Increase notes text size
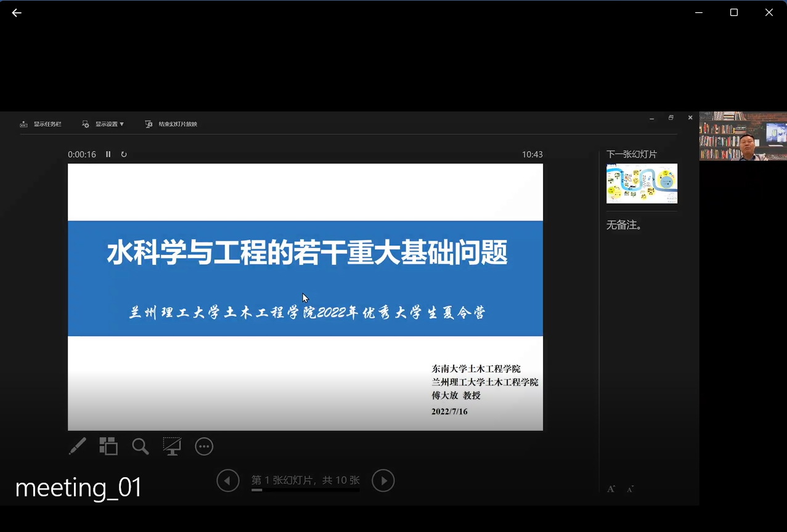787x532 pixels. click(611, 489)
